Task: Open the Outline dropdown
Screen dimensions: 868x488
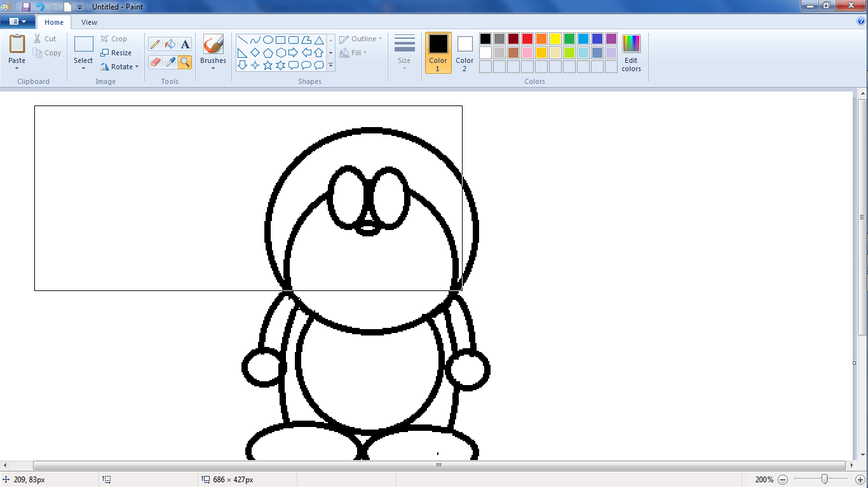Action: point(361,39)
